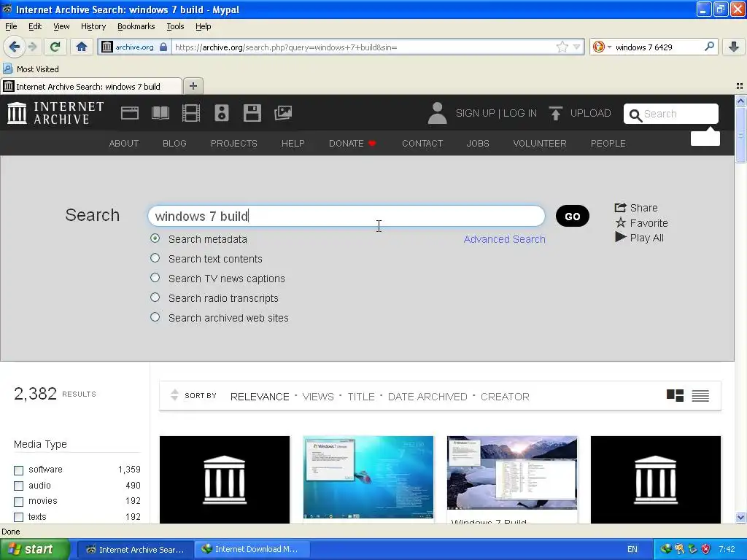Reload the page with the refresh icon

click(x=55, y=47)
